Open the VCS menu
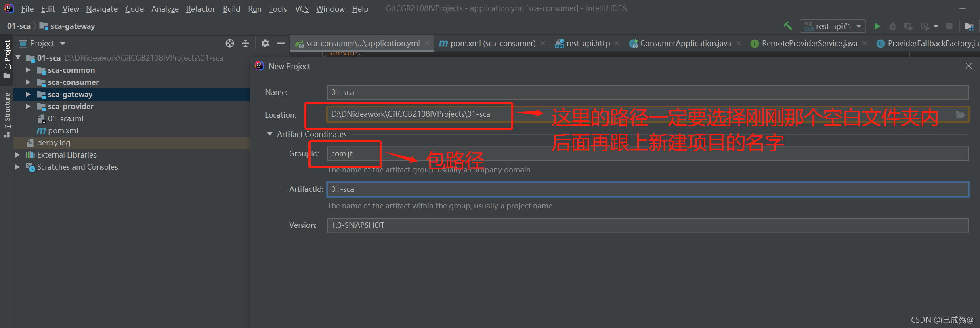Image resolution: width=980 pixels, height=328 pixels. coord(302,9)
